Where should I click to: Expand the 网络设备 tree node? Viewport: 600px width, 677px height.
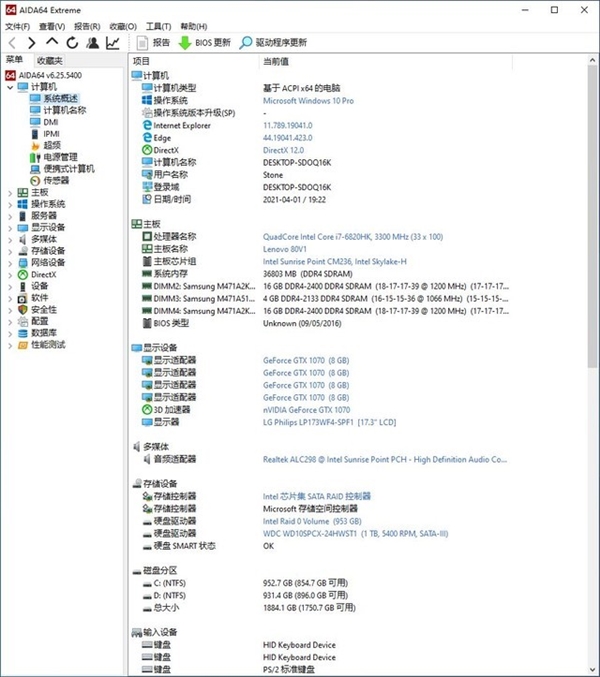coord(10,263)
